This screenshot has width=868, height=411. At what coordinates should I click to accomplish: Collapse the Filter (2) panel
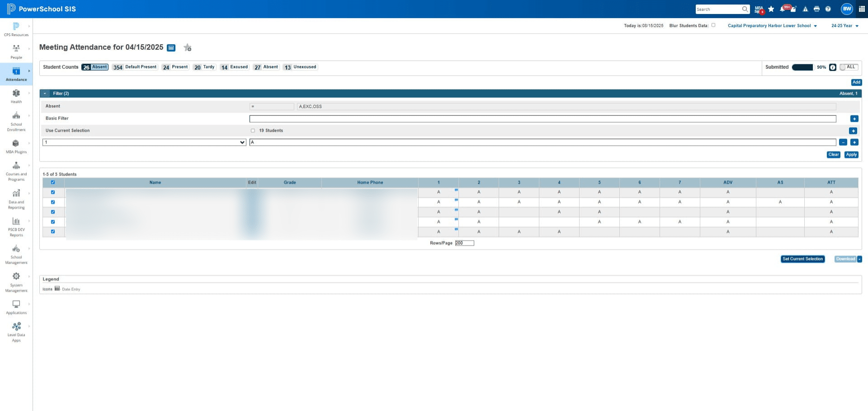pyautogui.click(x=45, y=93)
